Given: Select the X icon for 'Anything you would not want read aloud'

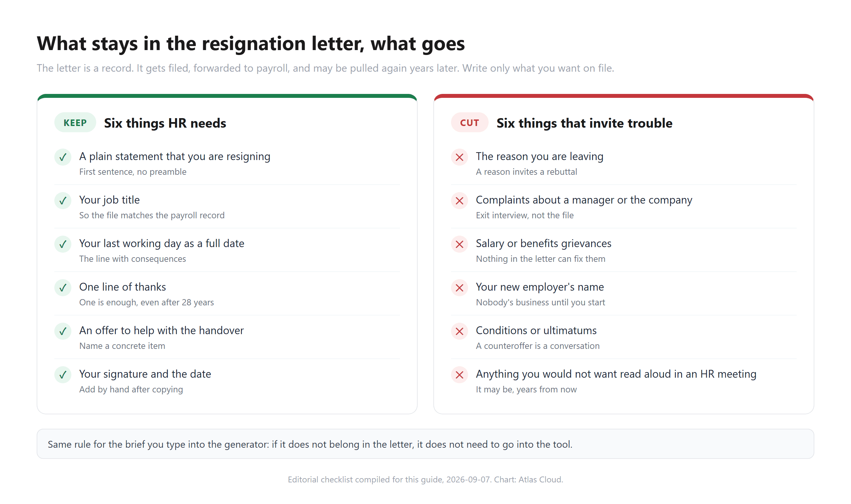Looking at the screenshot, I should coord(460,375).
